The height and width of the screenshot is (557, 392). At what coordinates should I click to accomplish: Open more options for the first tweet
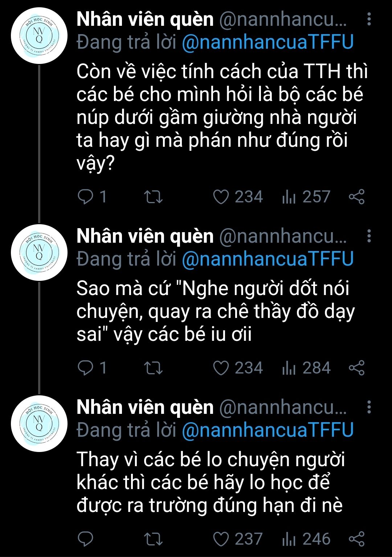coord(369,19)
